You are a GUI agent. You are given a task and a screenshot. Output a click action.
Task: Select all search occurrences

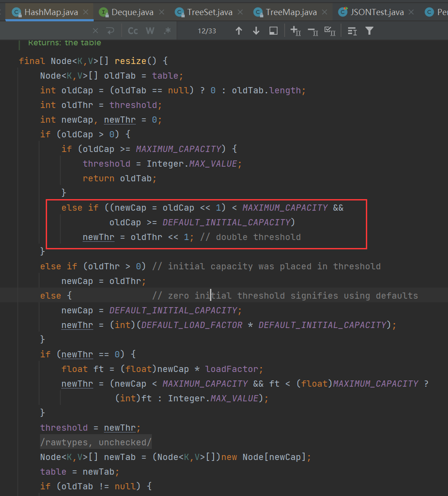(330, 31)
